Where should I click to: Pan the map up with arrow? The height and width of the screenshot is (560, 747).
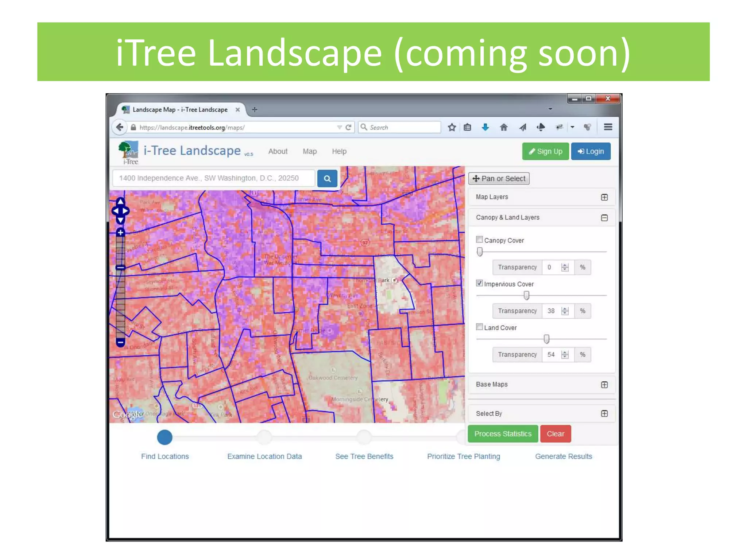pyautogui.click(x=120, y=201)
